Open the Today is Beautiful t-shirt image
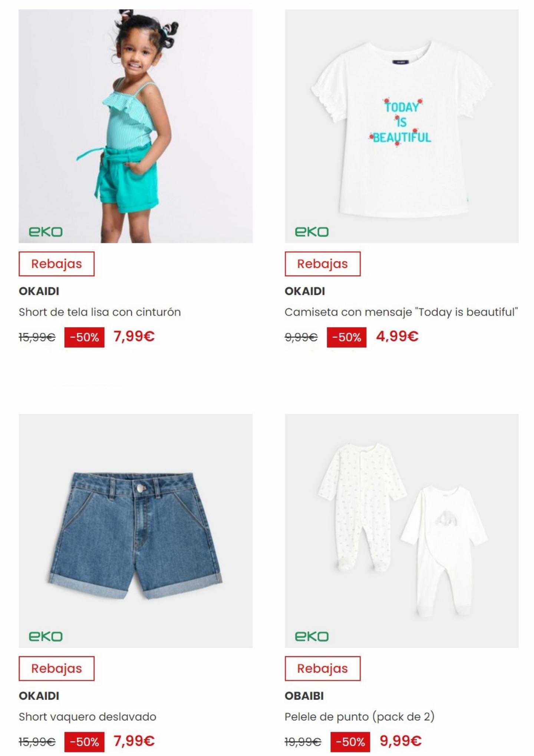Viewport: 534px width, 756px height. coord(402,126)
